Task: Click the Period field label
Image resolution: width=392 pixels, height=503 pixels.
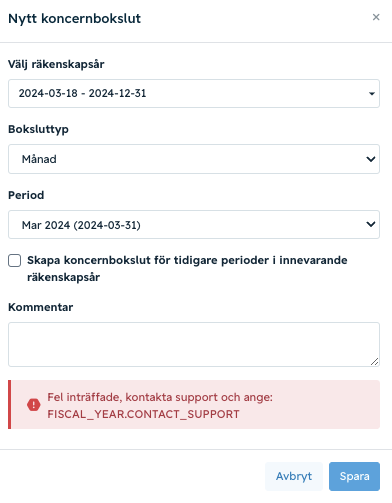Action: coord(26,195)
